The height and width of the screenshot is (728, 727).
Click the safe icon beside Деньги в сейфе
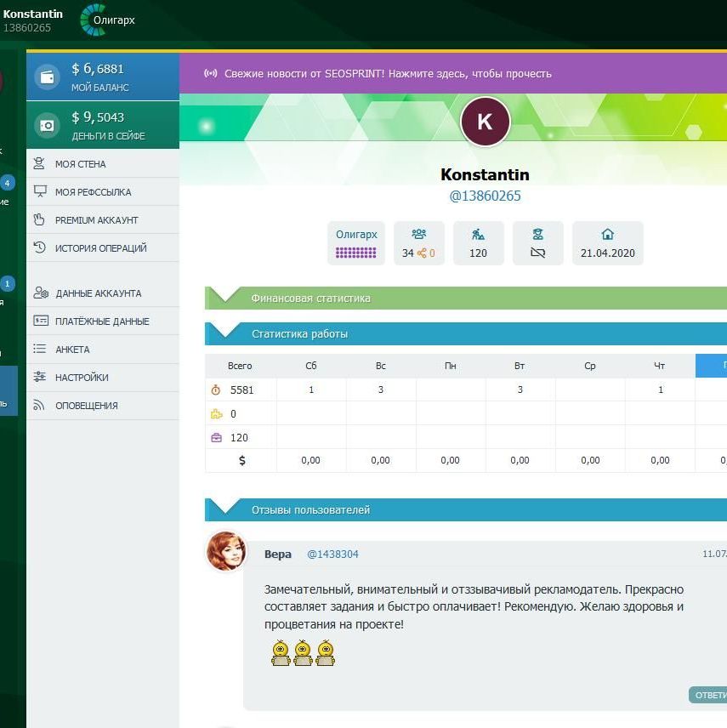(x=47, y=125)
